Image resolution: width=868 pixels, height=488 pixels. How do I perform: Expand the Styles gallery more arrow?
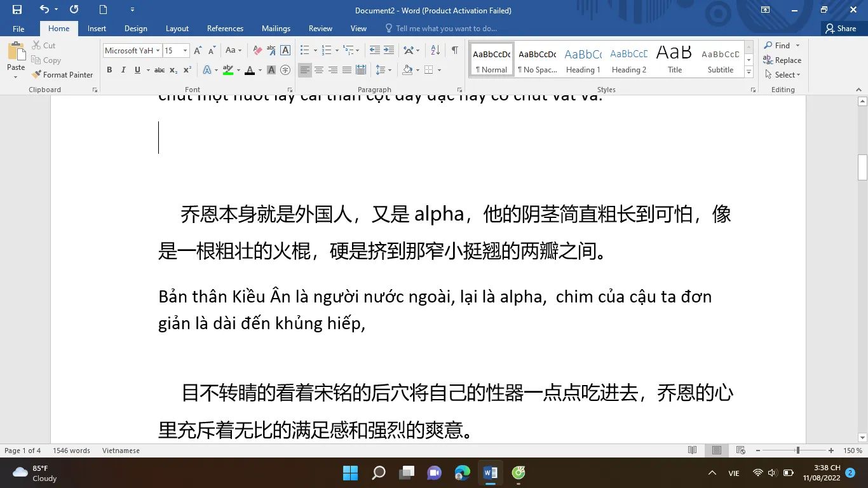[x=749, y=73]
